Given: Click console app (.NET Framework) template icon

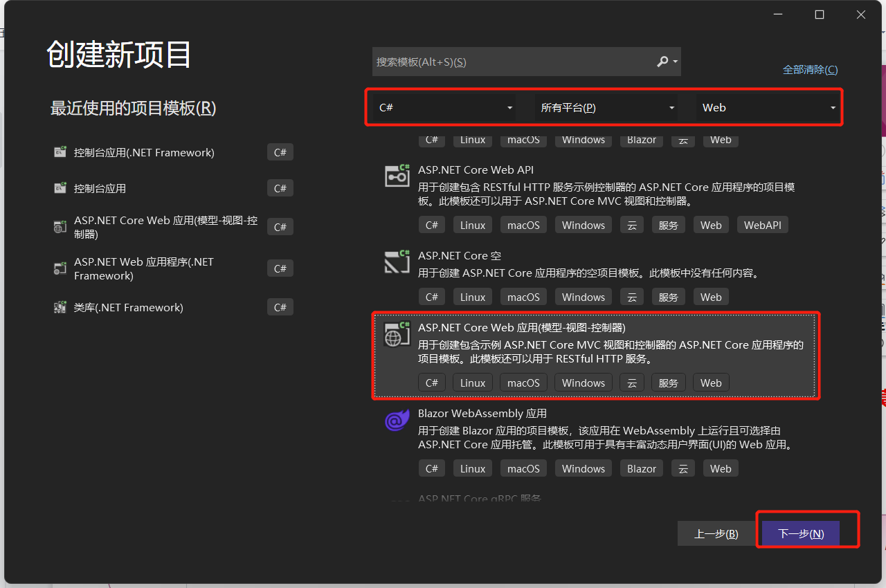Looking at the screenshot, I should pyautogui.click(x=60, y=152).
